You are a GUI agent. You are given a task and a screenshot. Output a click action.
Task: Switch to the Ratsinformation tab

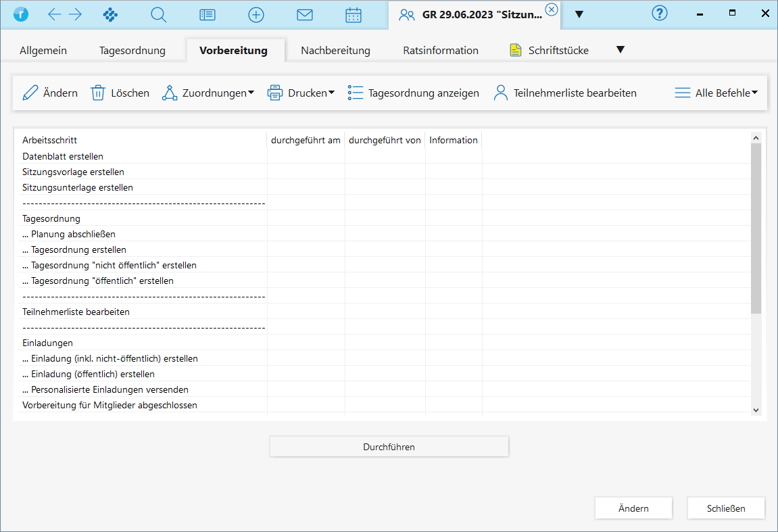[x=441, y=51]
